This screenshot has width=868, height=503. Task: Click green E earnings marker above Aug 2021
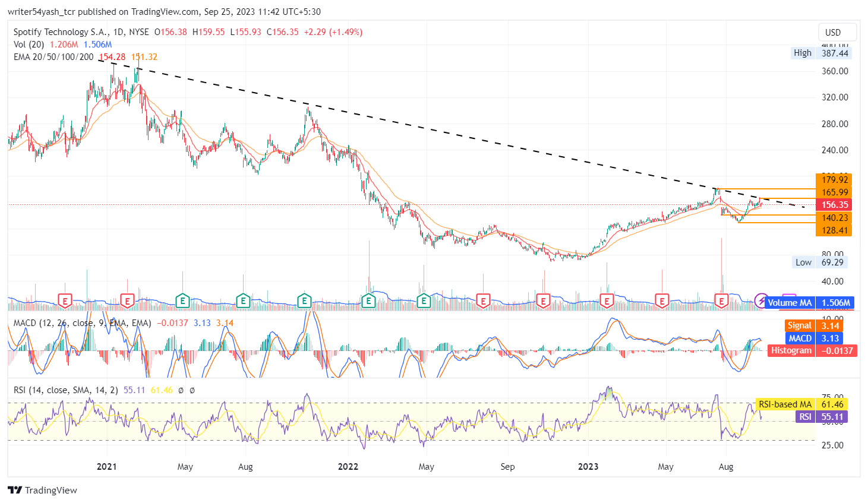(x=242, y=301)
